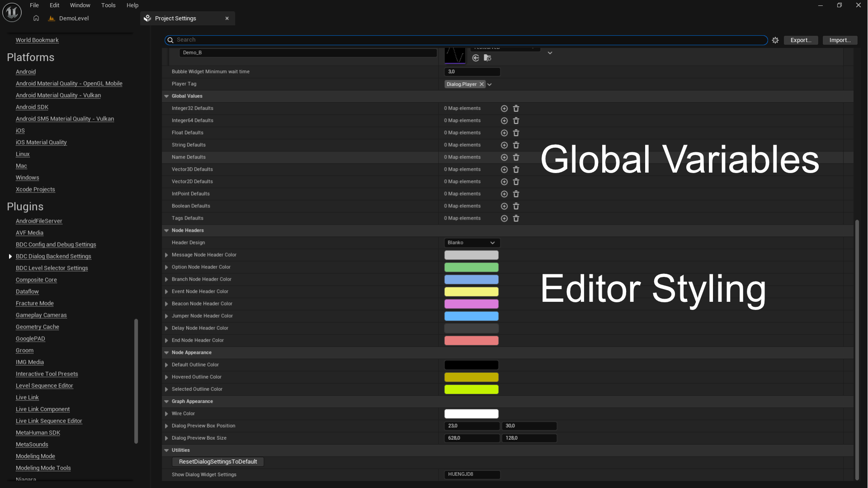
Task: Click the browse to asset folder icon
Action: coord(487,58)
